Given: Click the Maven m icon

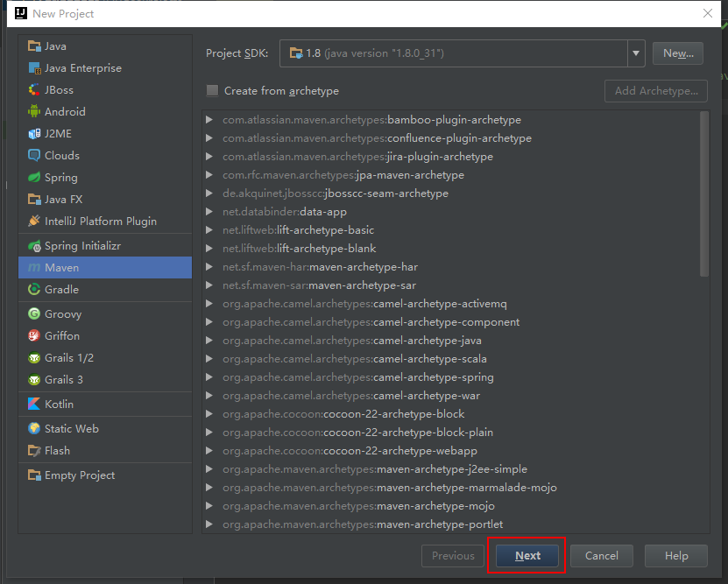Looking at the screenshot, I should click(x=34, y=268).
